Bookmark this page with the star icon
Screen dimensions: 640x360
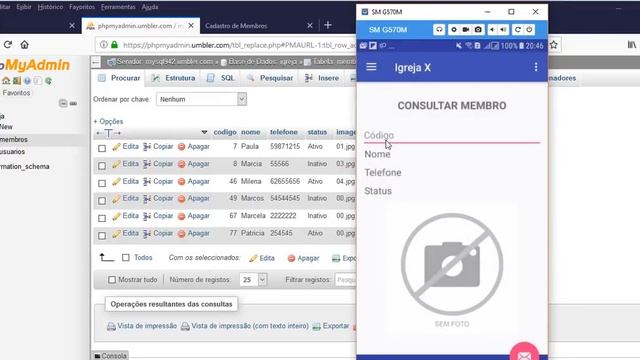point(553,45)
